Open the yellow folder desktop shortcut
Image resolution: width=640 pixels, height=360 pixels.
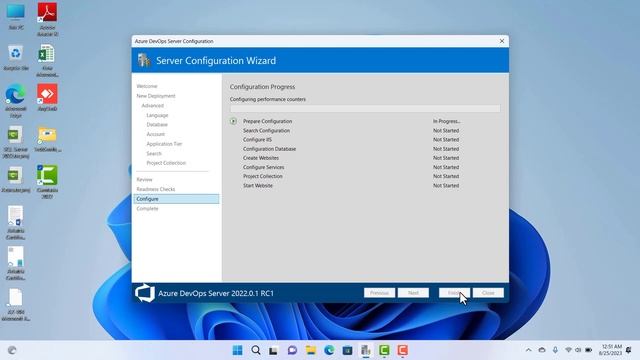[x=47, y=139]
